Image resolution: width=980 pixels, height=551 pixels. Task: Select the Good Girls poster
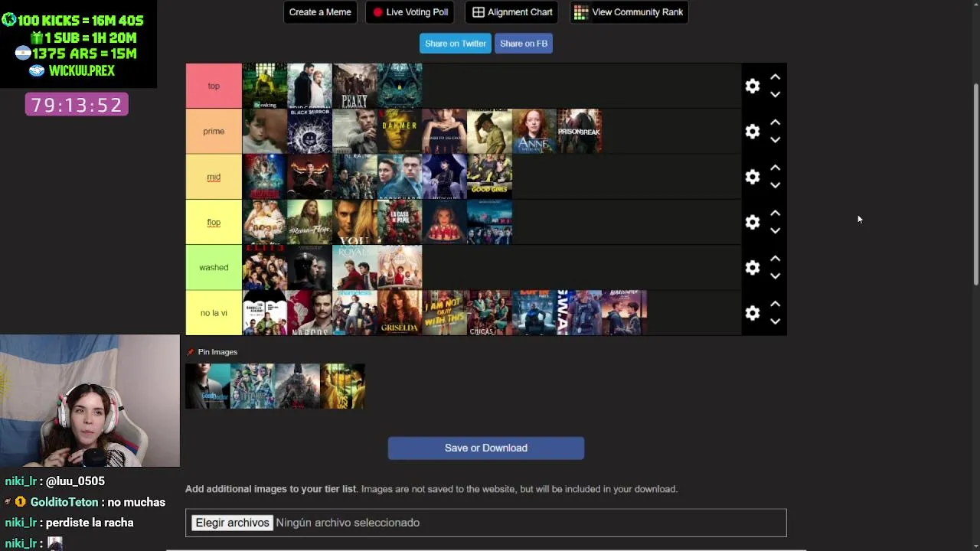(490, 177)
